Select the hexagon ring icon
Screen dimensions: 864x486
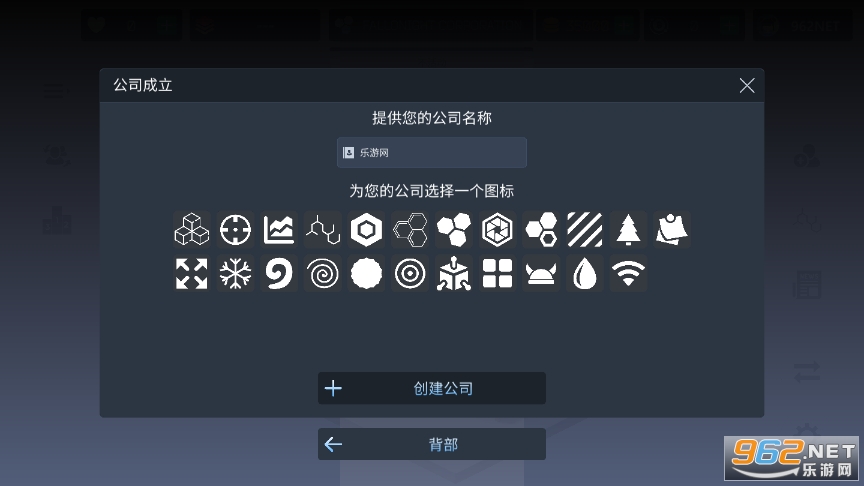366,229
